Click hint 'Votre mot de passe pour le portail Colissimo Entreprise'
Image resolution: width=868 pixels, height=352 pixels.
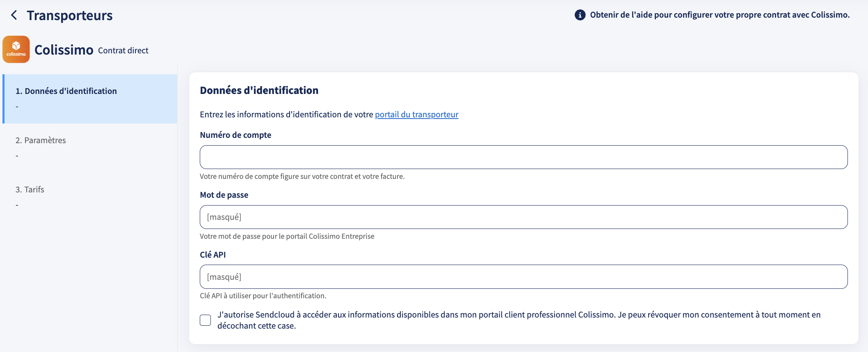287,236
